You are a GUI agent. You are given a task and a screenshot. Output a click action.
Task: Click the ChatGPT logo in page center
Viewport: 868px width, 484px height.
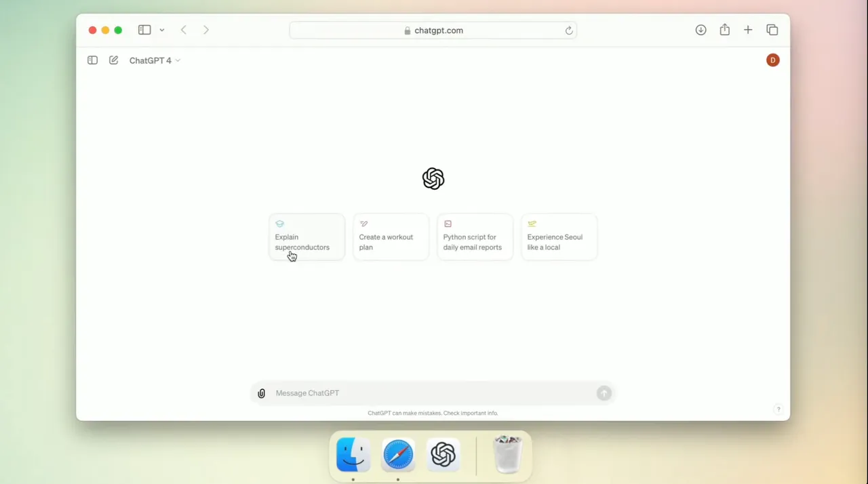433,179
